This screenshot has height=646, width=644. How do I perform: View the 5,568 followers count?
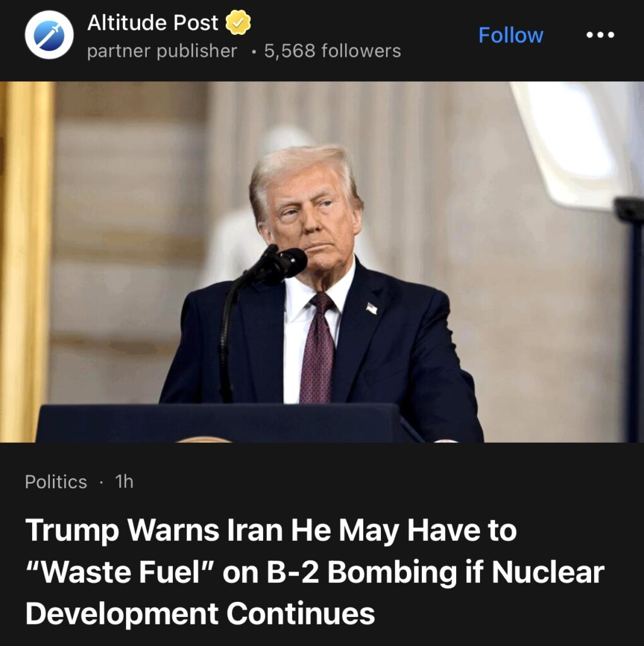(x=332, y=51)
